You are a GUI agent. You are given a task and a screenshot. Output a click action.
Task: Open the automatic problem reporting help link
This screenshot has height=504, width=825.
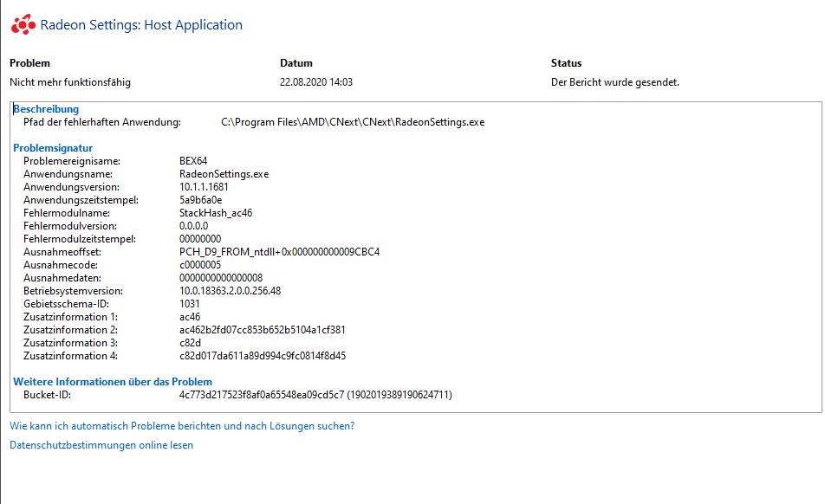pyautogui.click(x=182, y=426)
